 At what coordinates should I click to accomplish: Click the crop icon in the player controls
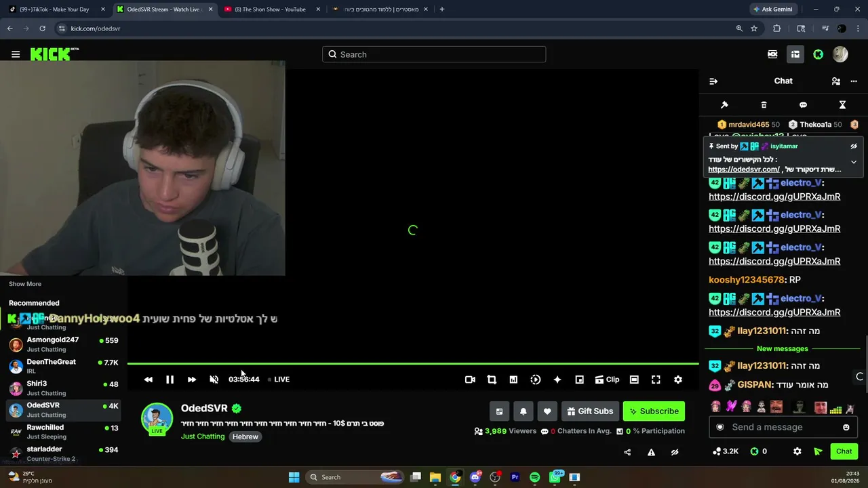[x=492, y=380]
